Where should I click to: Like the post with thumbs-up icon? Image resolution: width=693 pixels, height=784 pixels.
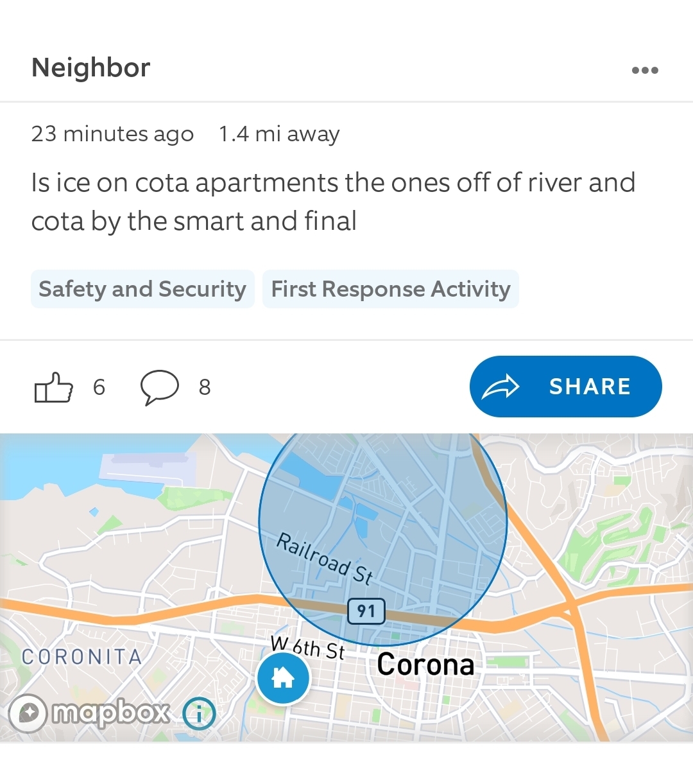(53, 387)
